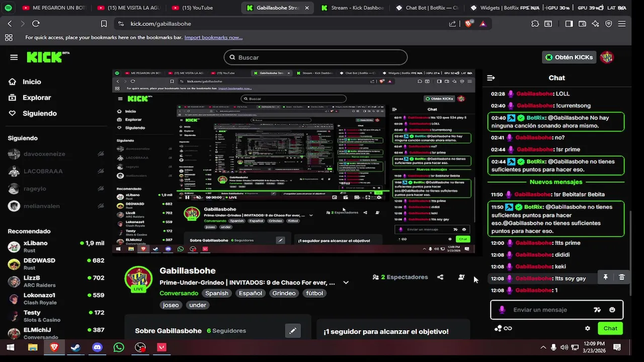Go to the Kick logo home
The image size is (644, 362).
pos(47,57)
